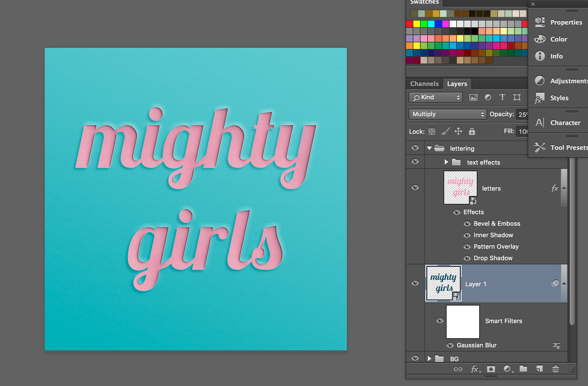
Task: Lock image pixels brush icon
Action: [445, 131]
